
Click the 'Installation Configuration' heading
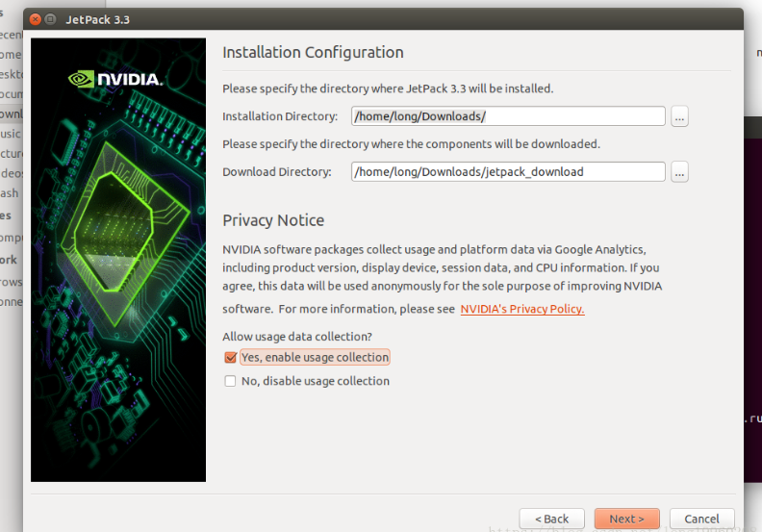point(313,53)
